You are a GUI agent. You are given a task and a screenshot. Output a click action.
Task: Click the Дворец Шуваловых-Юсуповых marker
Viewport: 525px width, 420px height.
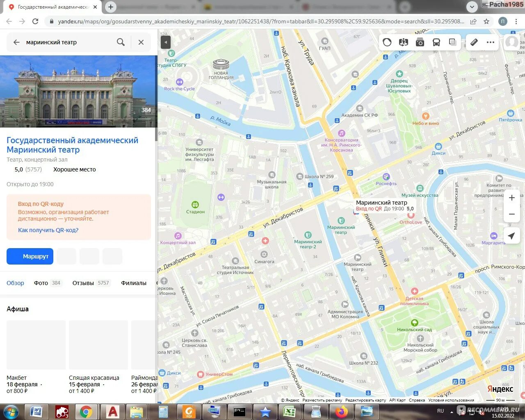399,74
